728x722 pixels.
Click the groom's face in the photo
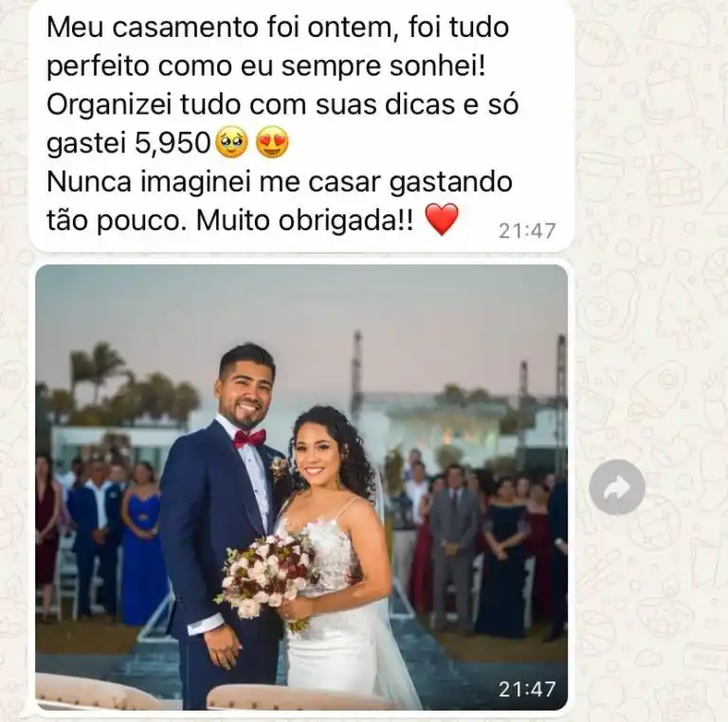click(x=248, y=389)
